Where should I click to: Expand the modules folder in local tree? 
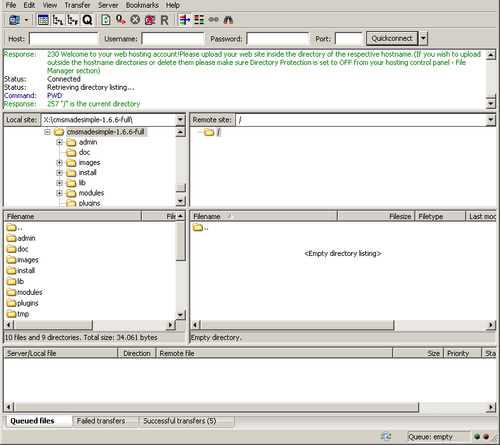tap(59, 193)
